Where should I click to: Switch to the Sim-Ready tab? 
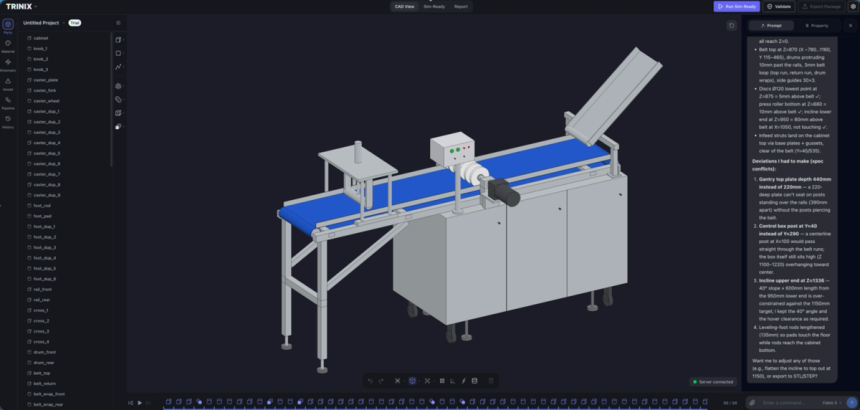pos(434,7)
